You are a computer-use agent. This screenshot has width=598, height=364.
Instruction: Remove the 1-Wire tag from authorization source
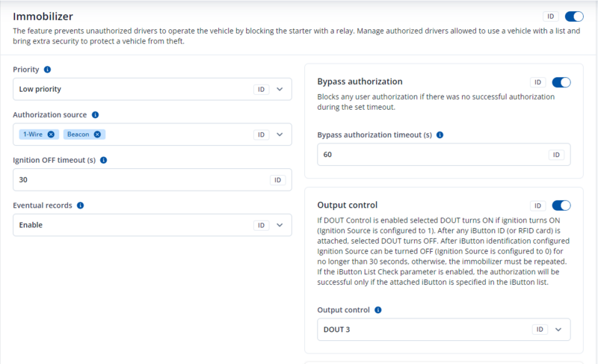coord(51,135)
